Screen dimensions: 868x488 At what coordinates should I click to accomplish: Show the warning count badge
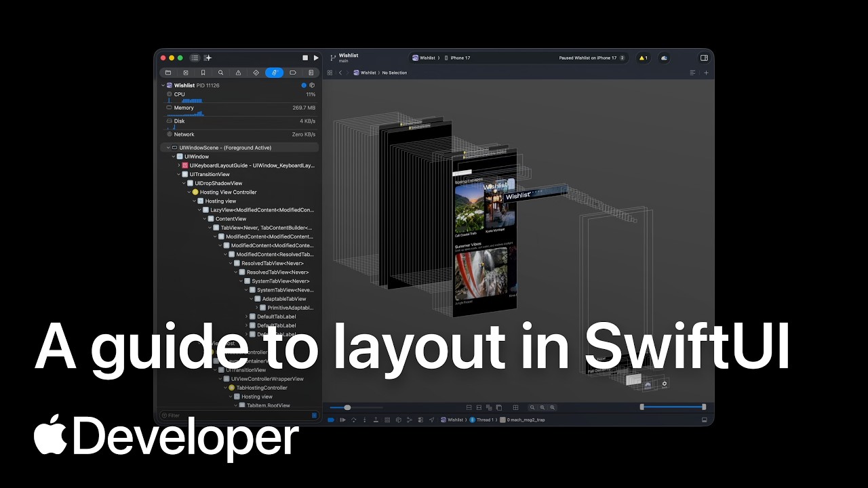[x=643, y=58]
